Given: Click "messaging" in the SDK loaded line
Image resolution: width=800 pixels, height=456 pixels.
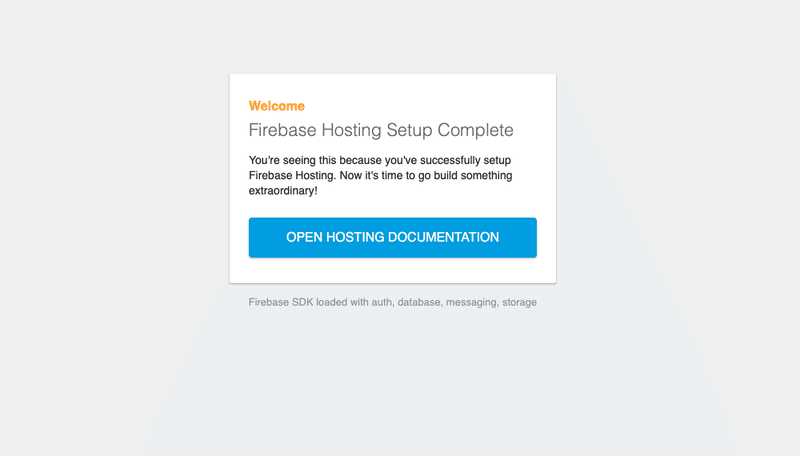Looking at the screenshot, I should [471, 303].
